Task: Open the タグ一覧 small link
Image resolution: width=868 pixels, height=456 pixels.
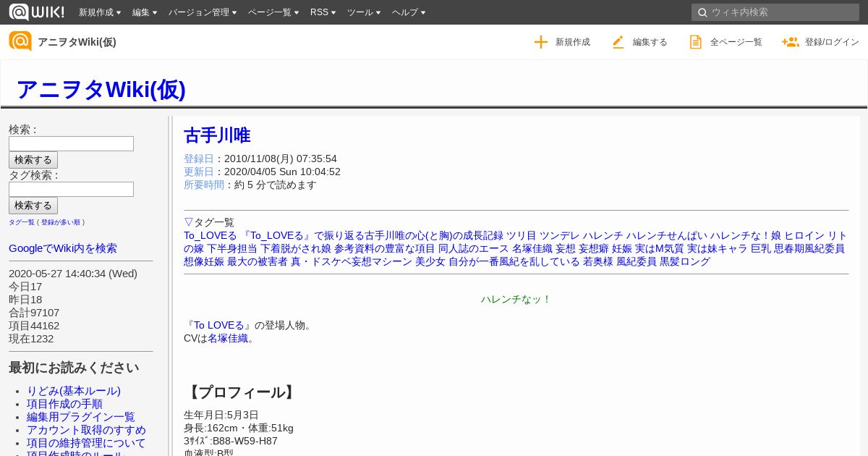Action: 22,222
